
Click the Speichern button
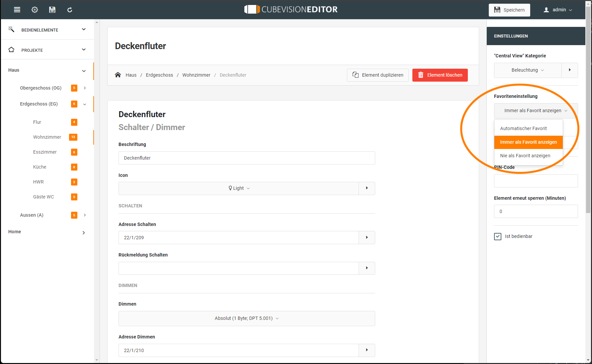[509, 10]
